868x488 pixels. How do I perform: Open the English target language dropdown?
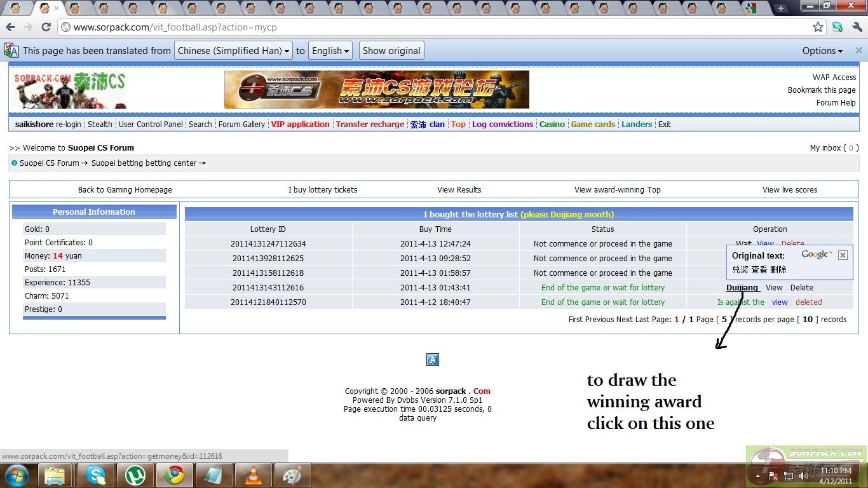pos(330,51)
